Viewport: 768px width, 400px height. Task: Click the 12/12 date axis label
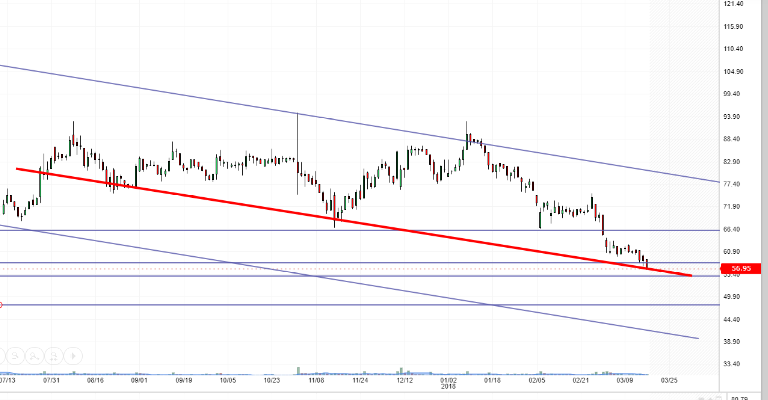pos(405,380)
